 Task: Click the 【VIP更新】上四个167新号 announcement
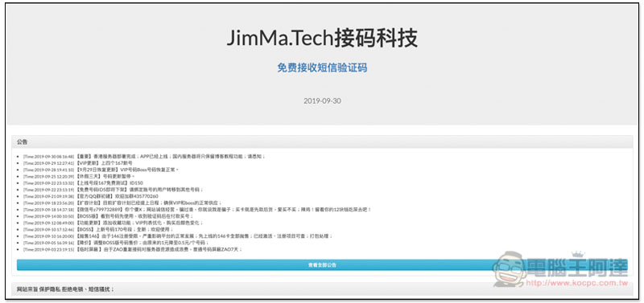tap(78, 163)
